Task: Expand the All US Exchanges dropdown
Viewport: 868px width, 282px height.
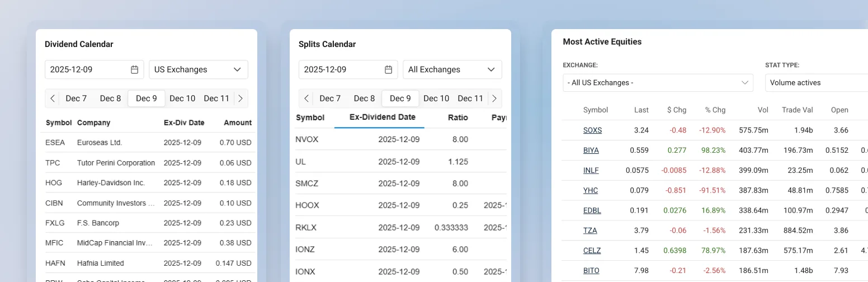Action: pos(658,83)
